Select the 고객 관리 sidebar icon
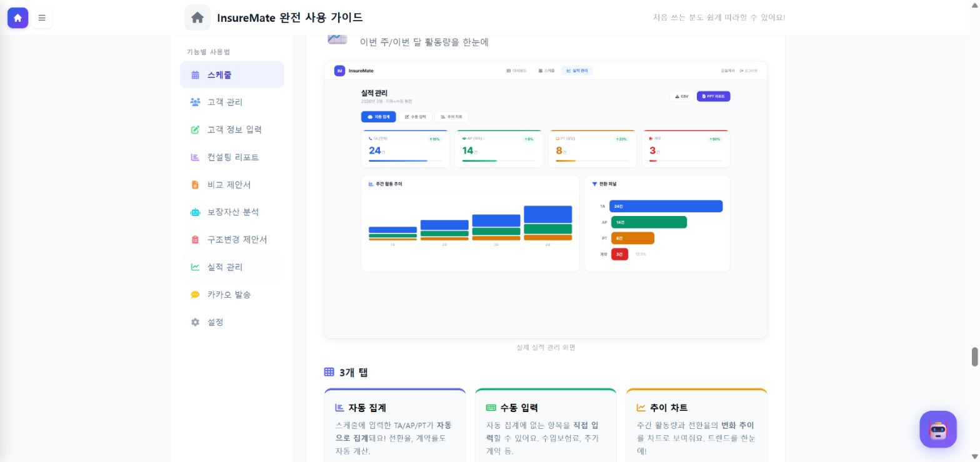 click(195, 102)
